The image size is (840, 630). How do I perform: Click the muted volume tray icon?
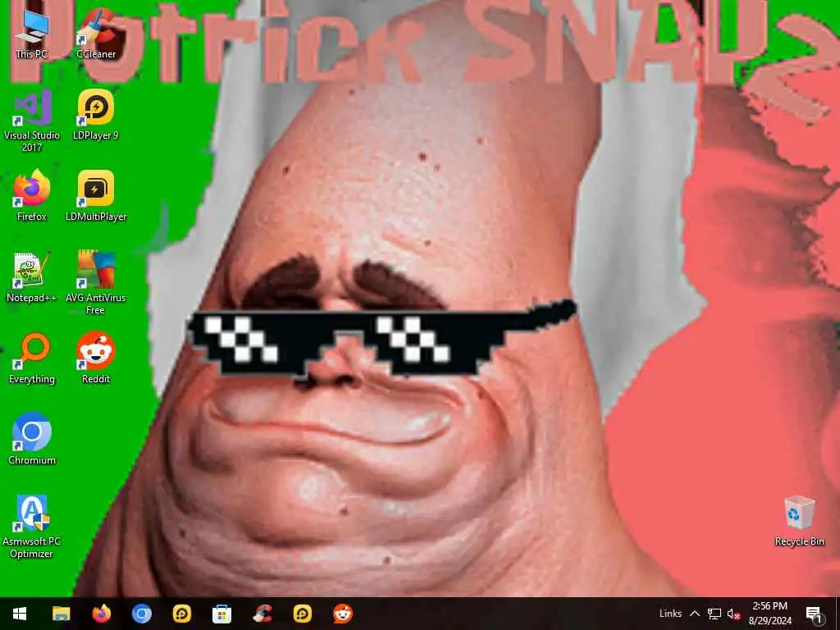(733, 614)
